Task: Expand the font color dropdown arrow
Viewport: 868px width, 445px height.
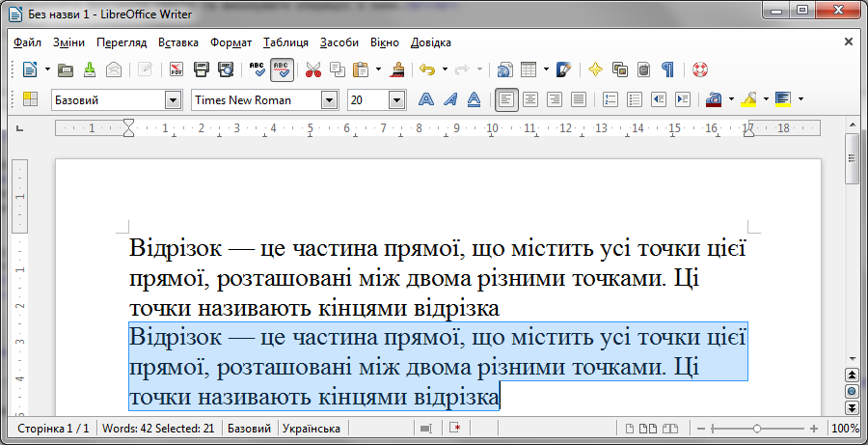Action: pyautogui.click(x=731, y=99)
